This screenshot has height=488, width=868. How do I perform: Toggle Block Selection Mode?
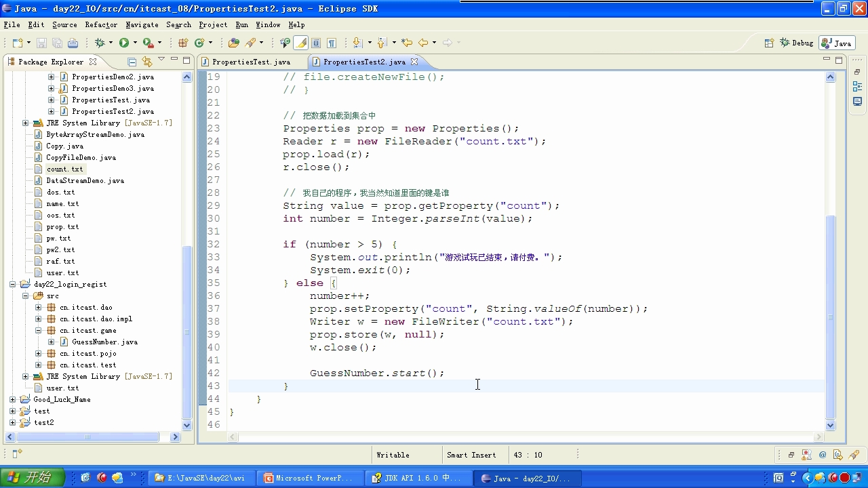(316, 43)
